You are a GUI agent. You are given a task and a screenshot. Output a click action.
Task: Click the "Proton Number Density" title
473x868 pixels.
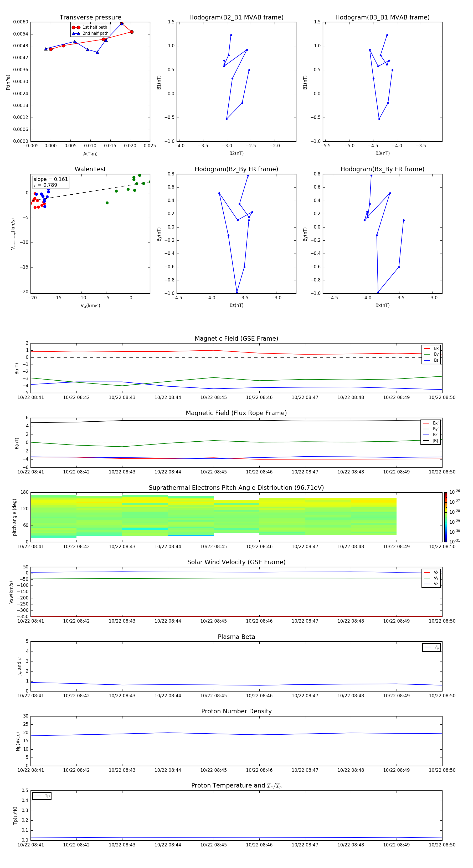pos(236,712)
